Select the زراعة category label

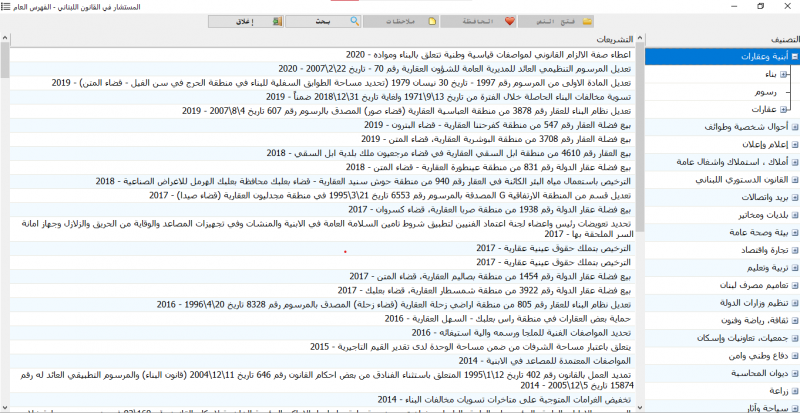pyautogui.click(x=778, y=390)
